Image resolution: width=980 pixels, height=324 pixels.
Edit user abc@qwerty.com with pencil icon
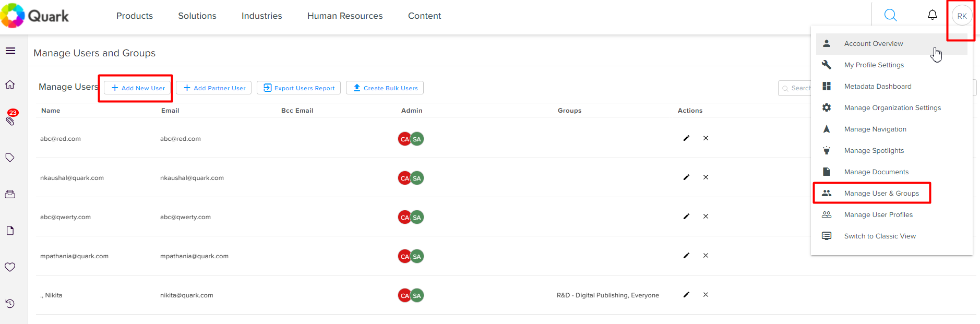pos(686,217)
